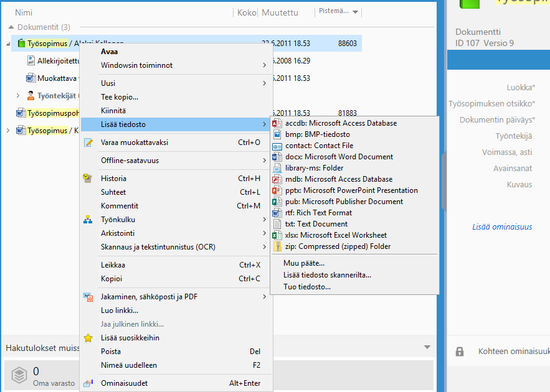Click the pptx PowerPoint Presentation icon
This screenshot has width=550, height=392.
(x=277, y=190)
